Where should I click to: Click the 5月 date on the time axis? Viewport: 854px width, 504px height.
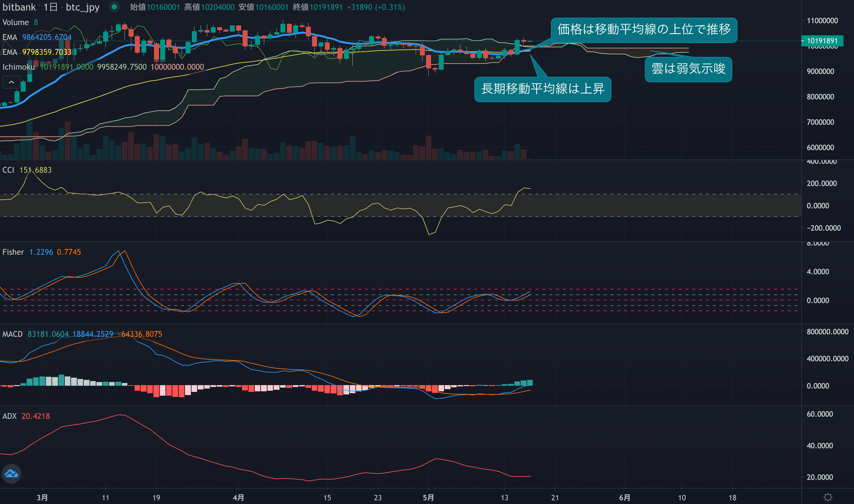coord(428,497)
